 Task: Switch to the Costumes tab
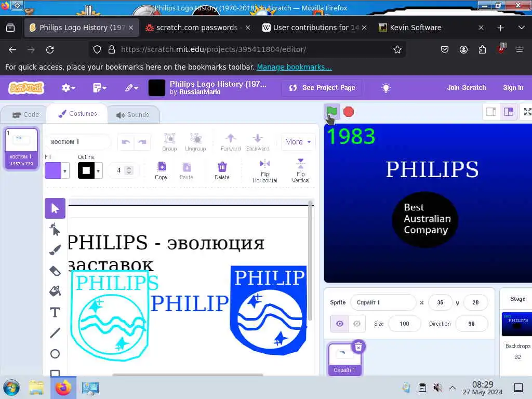77,114
